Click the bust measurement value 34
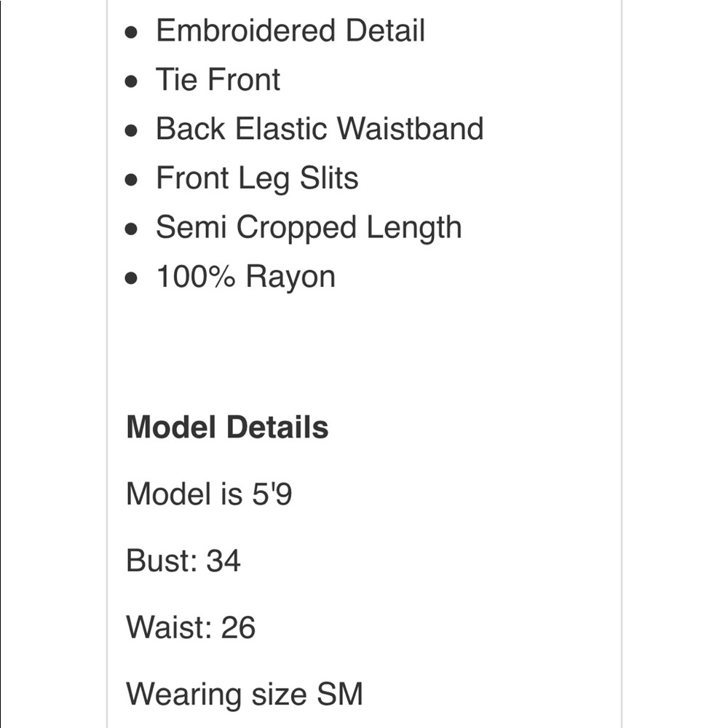 point(223,561)
